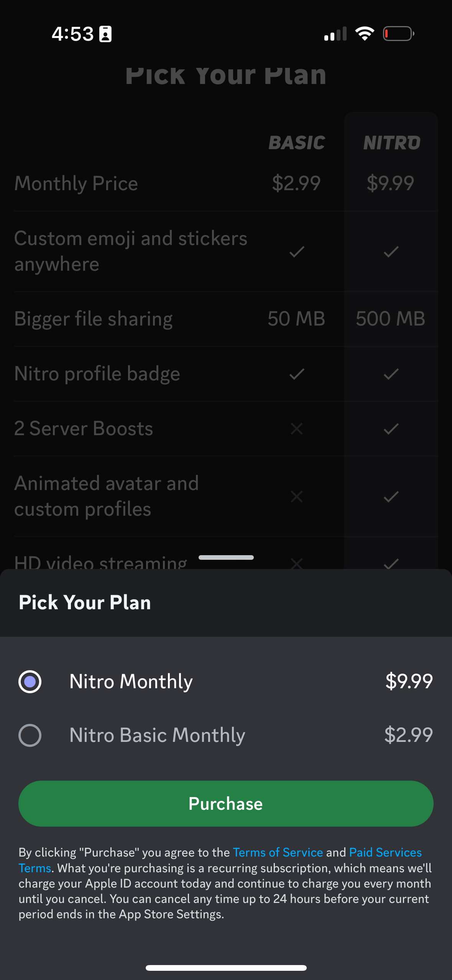
Task: Tap the sheet drag handle above Pick Your Plan
Action: [x=226, y=557]
